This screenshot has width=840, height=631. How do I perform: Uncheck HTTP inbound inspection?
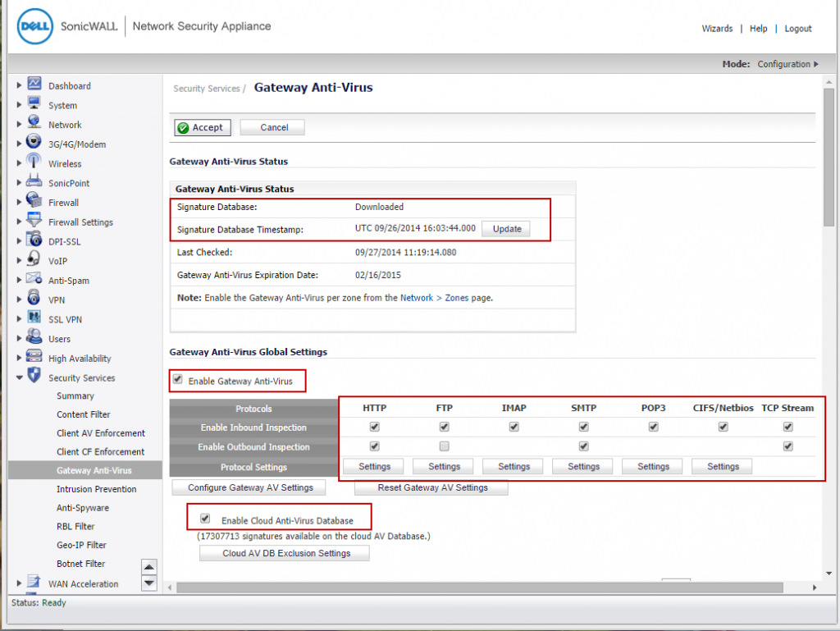374,427
